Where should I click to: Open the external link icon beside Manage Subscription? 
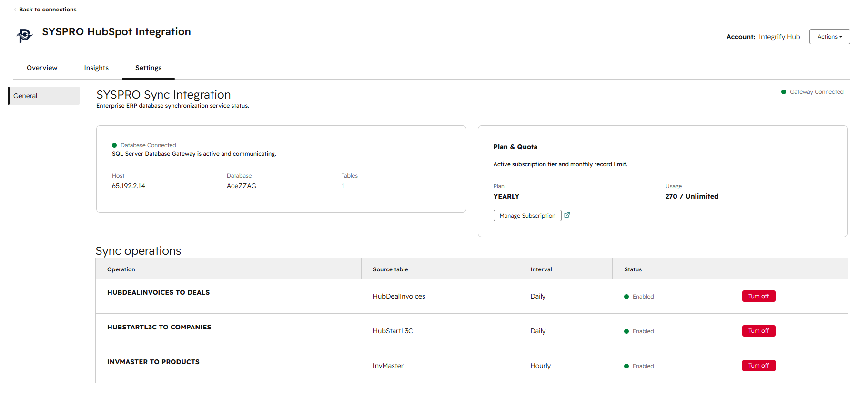point(567,215)
